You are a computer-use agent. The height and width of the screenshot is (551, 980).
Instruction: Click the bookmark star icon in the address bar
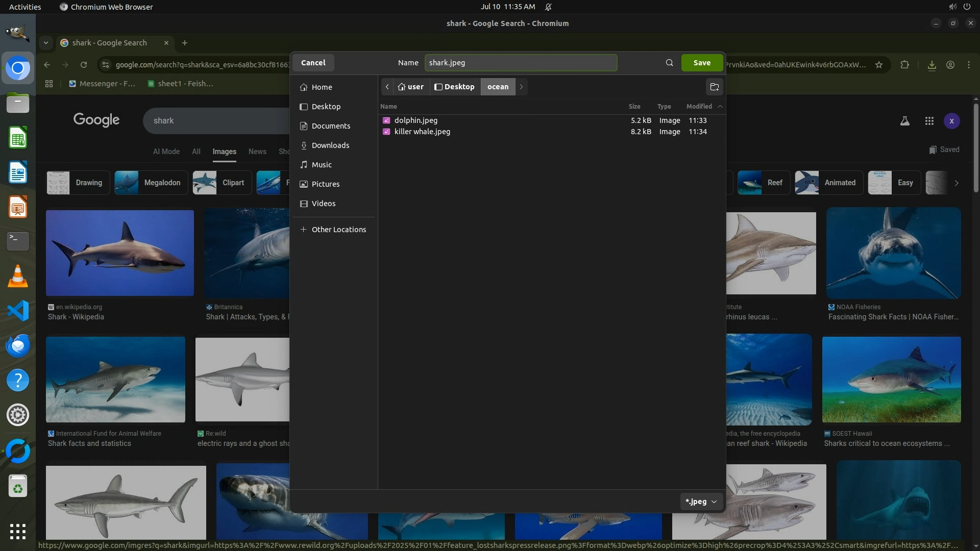point(879,65)
